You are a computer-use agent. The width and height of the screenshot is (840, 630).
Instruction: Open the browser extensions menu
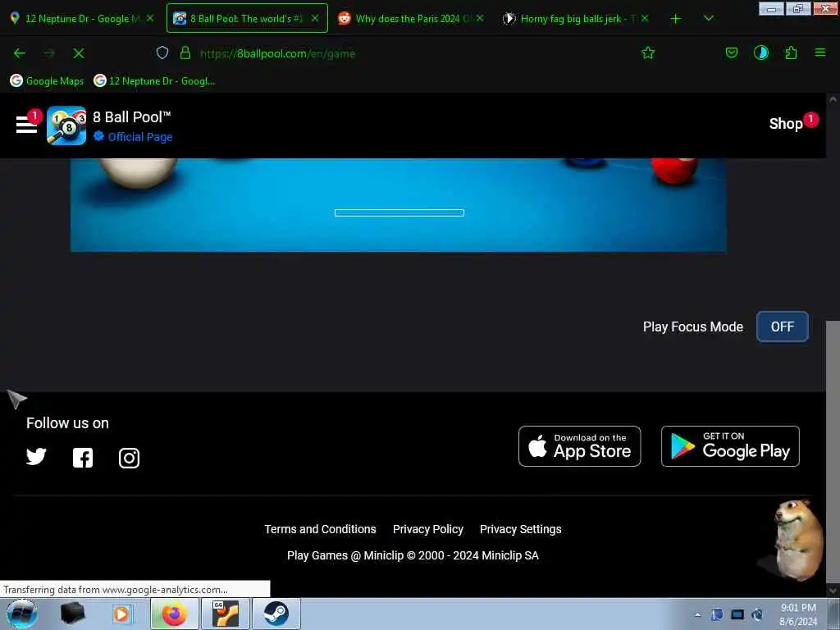click(791, 52)
